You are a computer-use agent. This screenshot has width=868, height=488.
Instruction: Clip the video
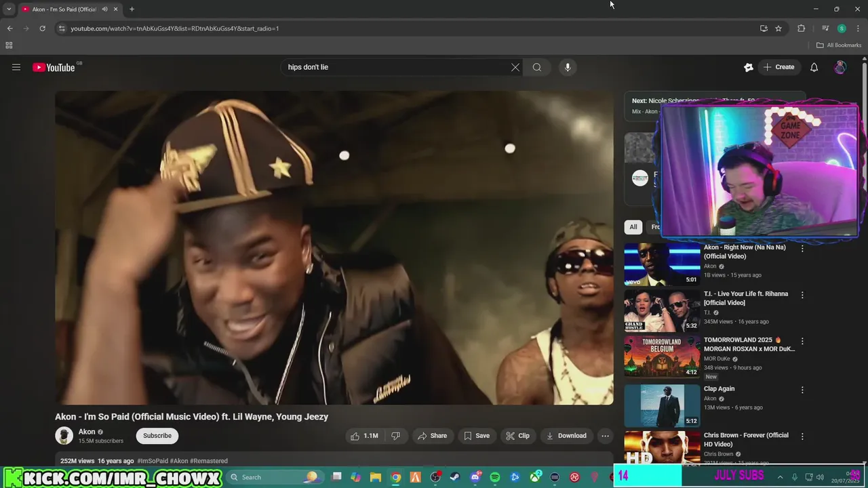pyautogui.click(x=518, y=436)
